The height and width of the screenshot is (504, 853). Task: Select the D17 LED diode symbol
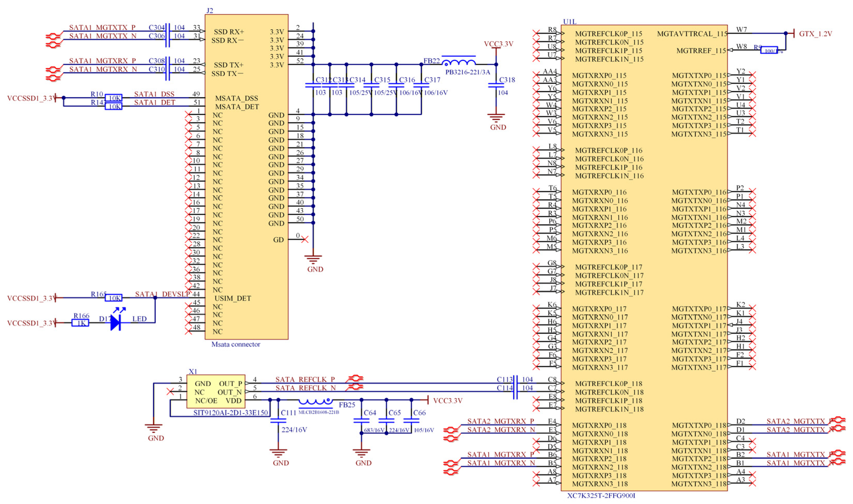tap(116, 323)
